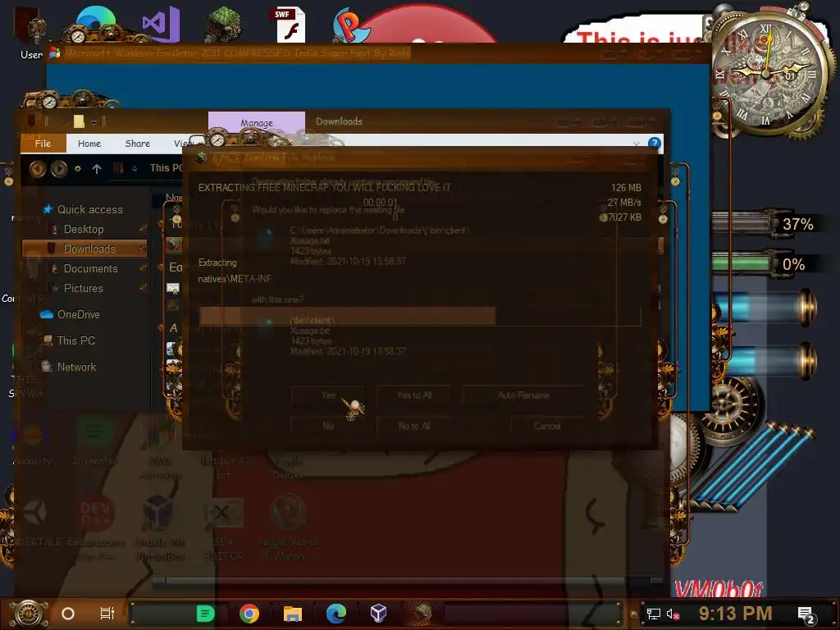
Task: Expand the Explorer ribbon chevron
Action: pos(637,144)
